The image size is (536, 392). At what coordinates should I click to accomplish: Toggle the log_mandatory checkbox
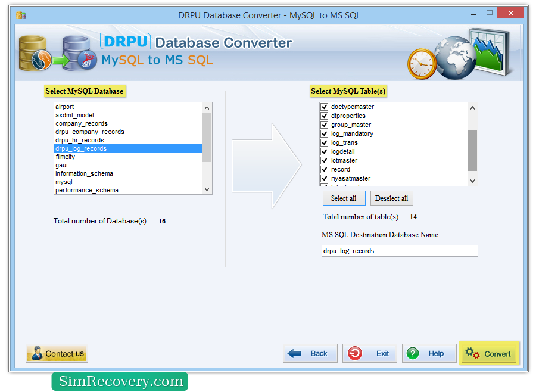pyautogui.click(x=324, y=133)
